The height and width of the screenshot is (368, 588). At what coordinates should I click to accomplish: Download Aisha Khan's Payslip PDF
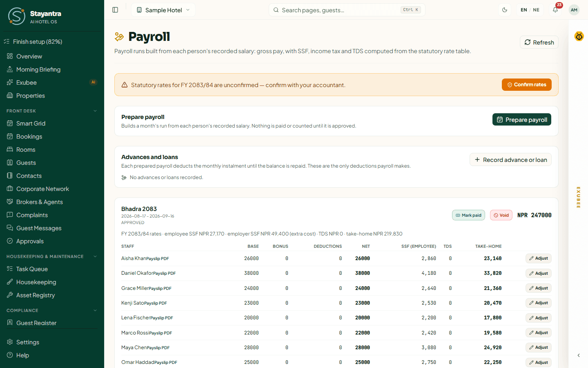(x=158, y=259)
